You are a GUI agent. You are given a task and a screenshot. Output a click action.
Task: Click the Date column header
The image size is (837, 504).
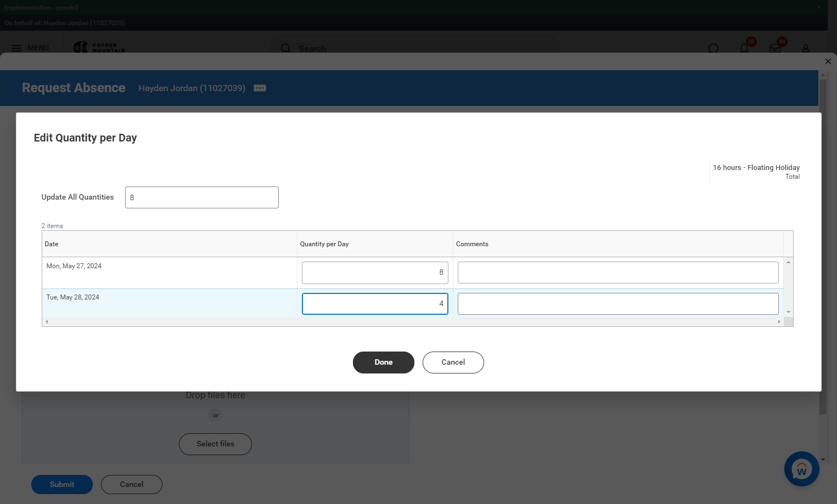pyautogui.click(x=170, y=244)
